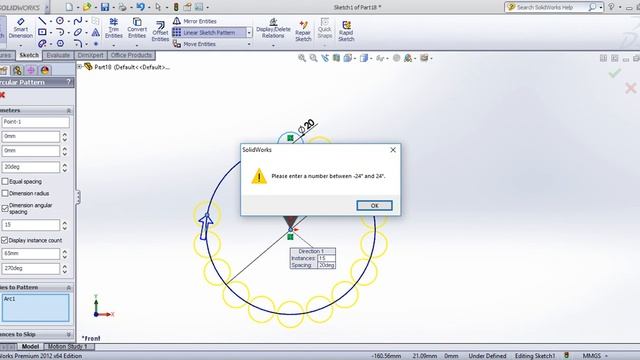
Task: Expand the Part18 tree node
Action: [80, 67]
